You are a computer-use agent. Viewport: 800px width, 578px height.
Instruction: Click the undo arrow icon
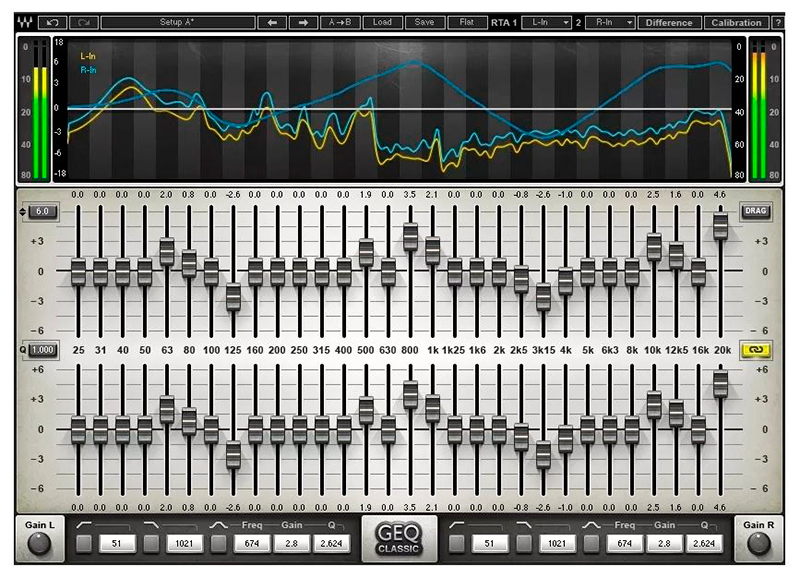[53, 21]
